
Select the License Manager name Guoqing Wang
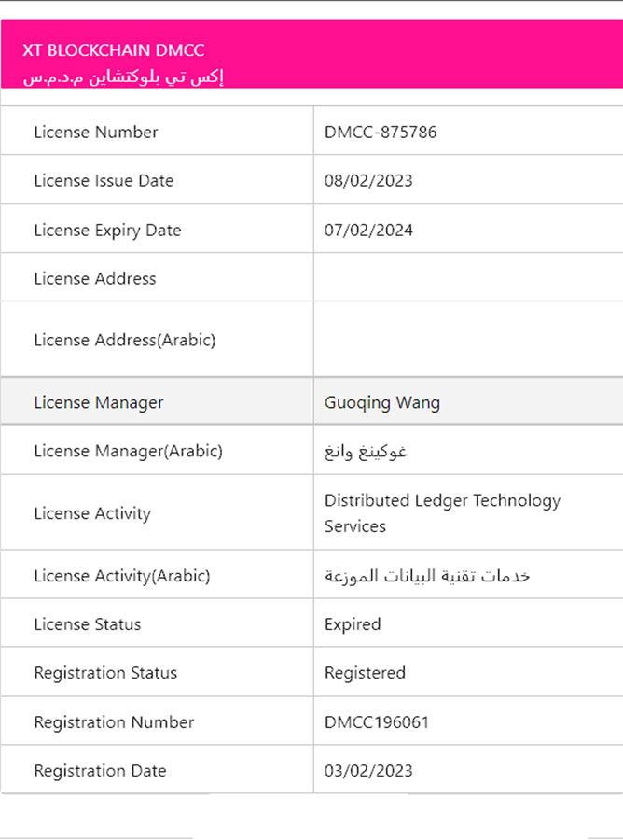click(382, 403)
